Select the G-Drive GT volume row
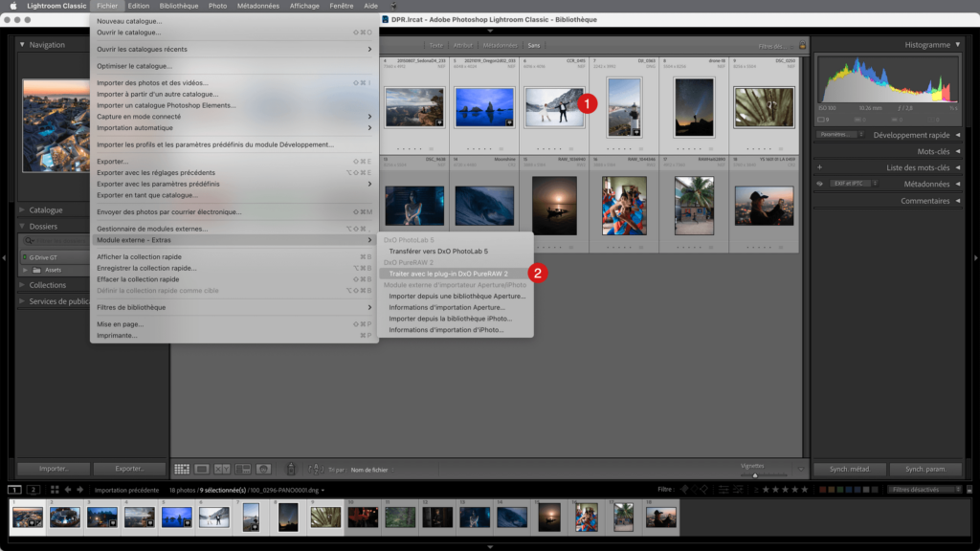Viewport: 980px width, 551px height. 55,257
